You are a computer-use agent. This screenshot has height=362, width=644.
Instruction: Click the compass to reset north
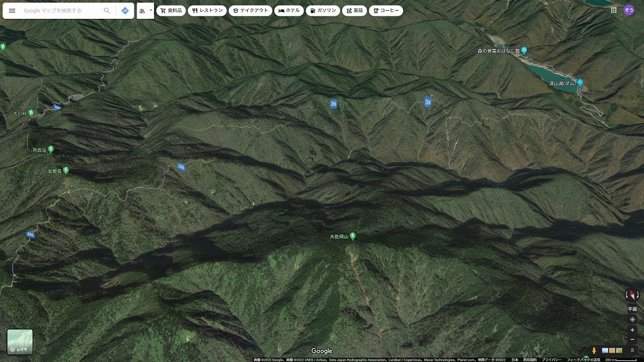coord(631,295)
